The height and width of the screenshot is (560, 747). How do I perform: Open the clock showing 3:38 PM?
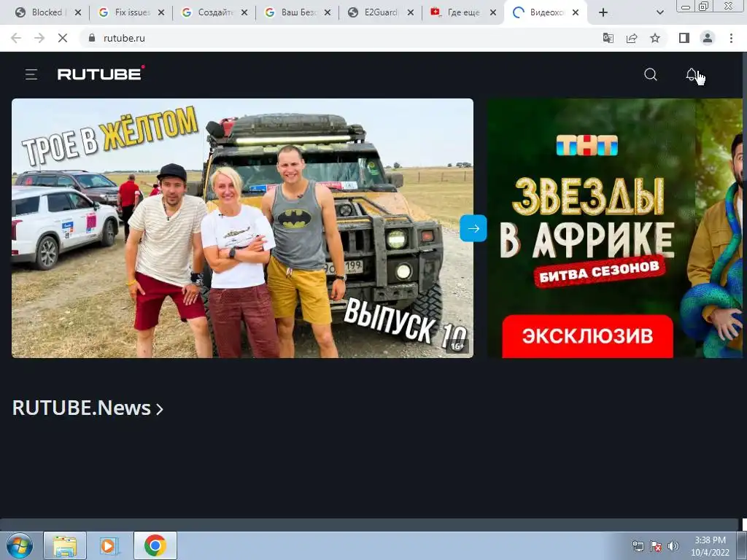pyautogui.click(x=711, y=546)
